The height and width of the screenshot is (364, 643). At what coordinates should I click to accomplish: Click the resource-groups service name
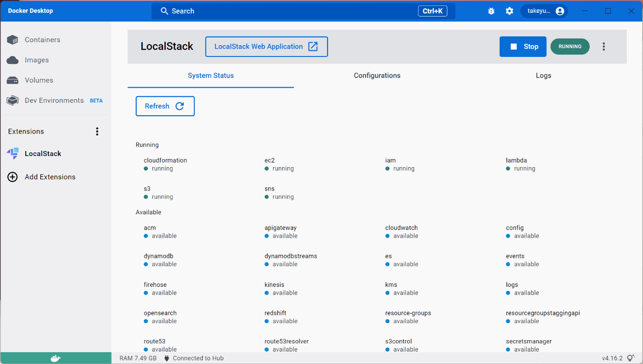[x=408, y=314]
